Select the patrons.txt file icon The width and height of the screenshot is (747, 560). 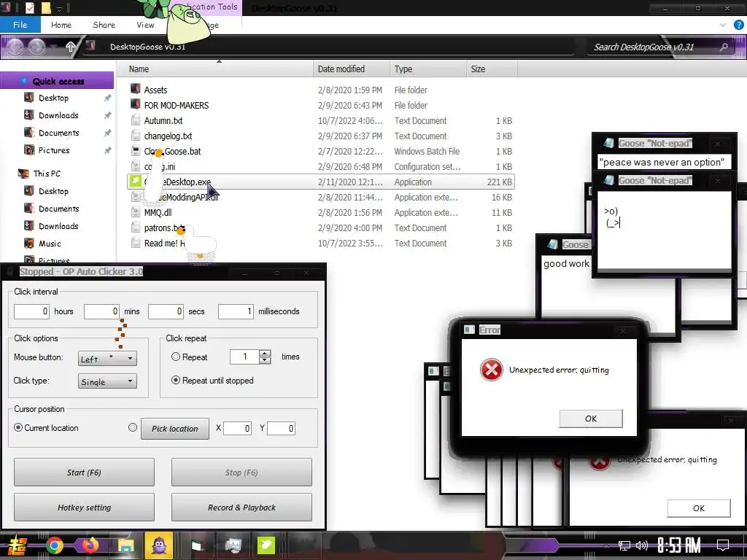136,227
